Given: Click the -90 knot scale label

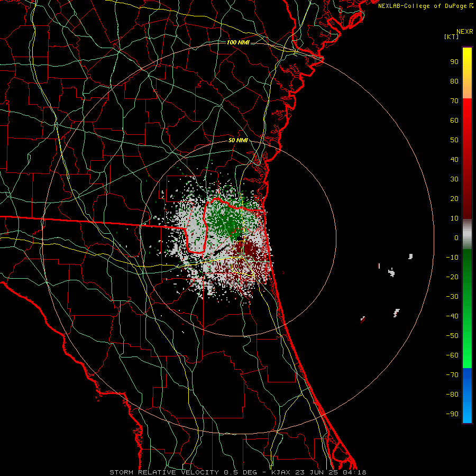Looking at the screenshot, I should [x=452, y=414].
